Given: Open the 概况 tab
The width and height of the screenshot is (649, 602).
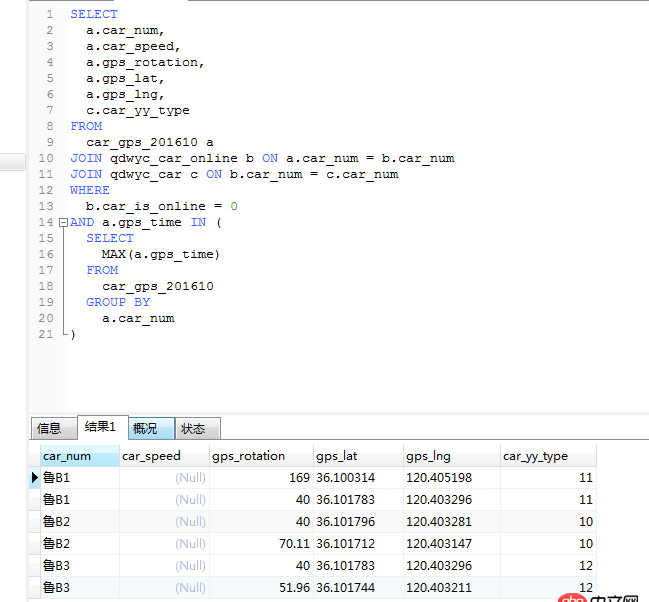Looking at the screenshot, I should click(151, 428).
